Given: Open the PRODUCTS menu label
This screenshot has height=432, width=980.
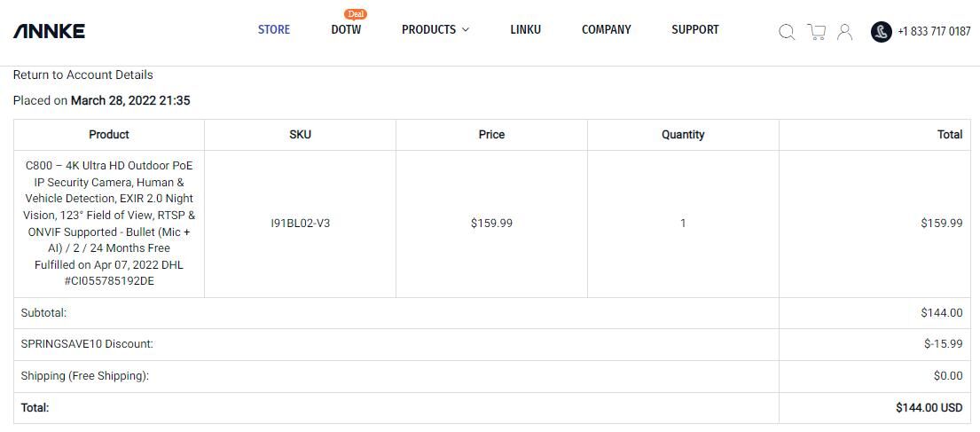Looking at the screenshot, I should 428,29.
